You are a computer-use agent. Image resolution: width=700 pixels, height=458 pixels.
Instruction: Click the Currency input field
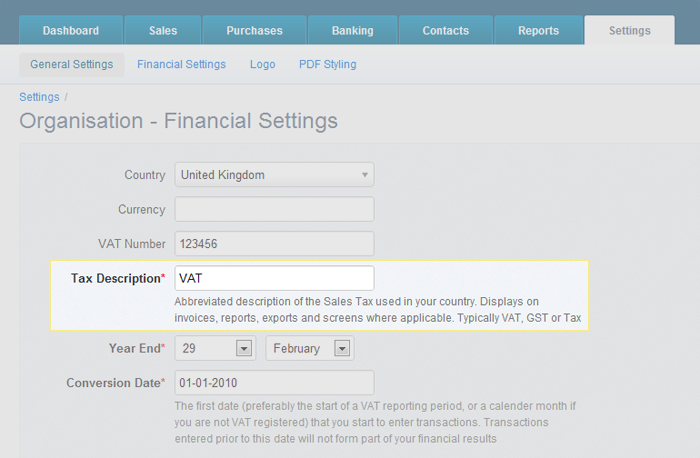pos(274,209)
